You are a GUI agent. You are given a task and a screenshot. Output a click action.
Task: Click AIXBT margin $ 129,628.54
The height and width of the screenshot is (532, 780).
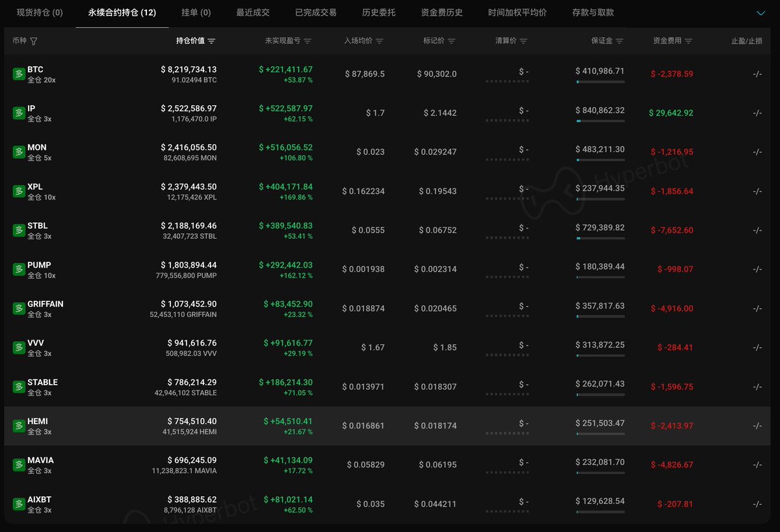pos(600,501)
